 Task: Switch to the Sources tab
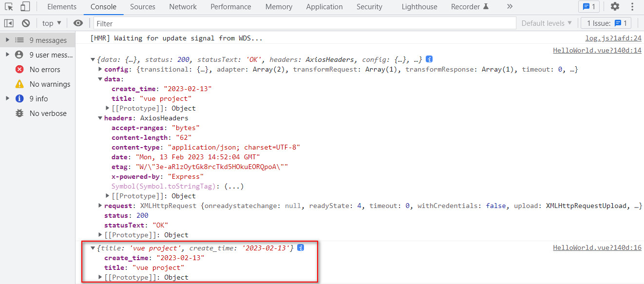coord(143,7)
